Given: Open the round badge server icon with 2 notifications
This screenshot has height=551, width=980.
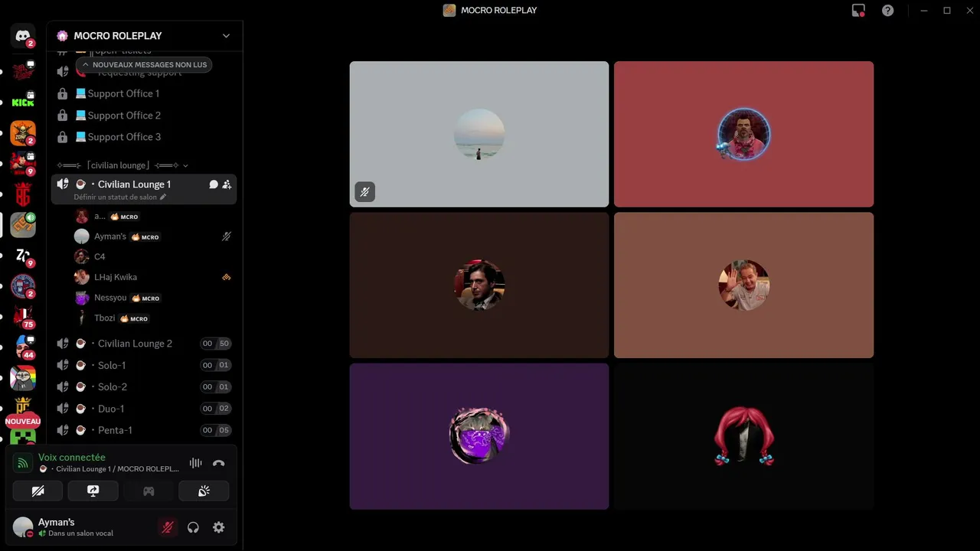Looking at the screenshot, I should [23, 285].
